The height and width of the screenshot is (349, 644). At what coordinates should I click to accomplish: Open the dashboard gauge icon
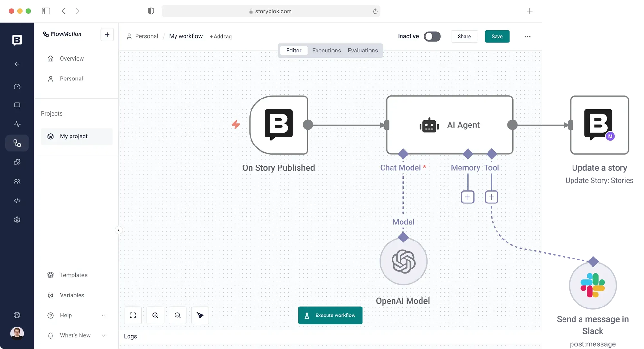click(x=17, y=86)
